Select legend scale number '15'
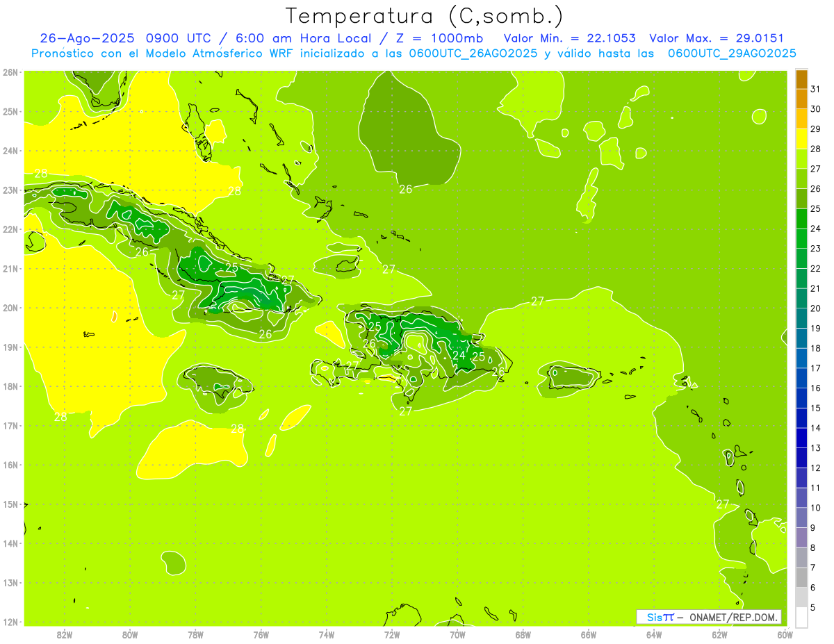This screenshot has width=834, height=644. (x=816, y=408)
